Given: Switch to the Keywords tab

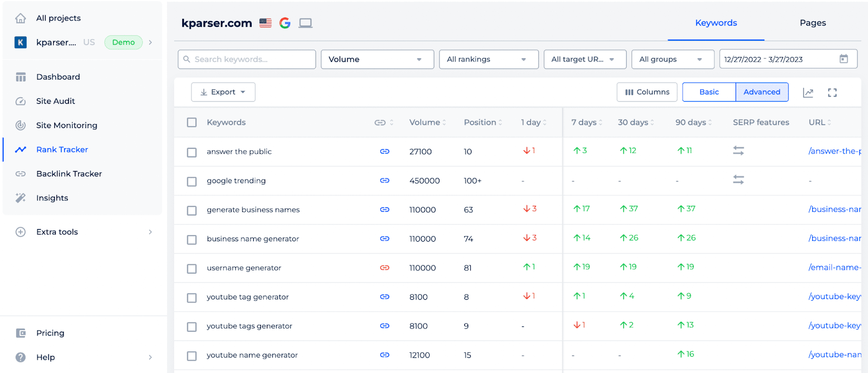Looking at the screenshot, I should (716, 23).
